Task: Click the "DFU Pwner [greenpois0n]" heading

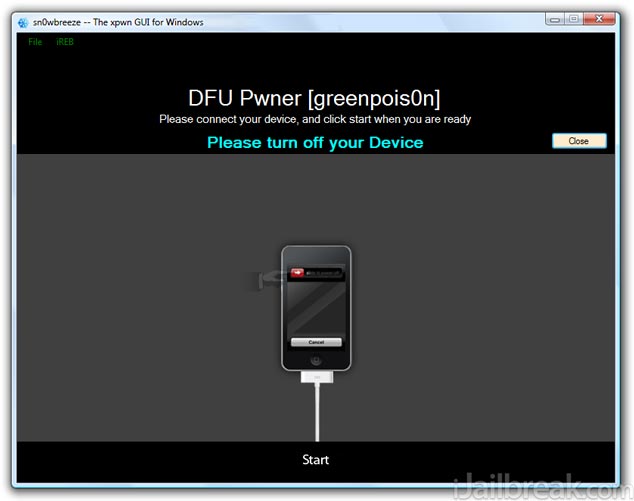Action: pos(314,98)
